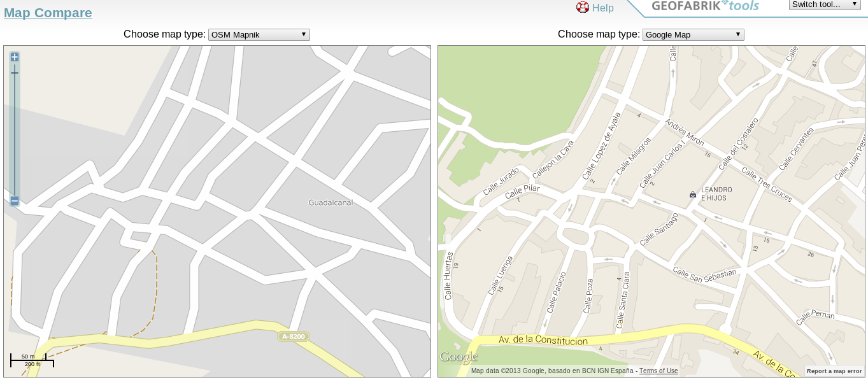Click Report a map error

coord(834,371)
